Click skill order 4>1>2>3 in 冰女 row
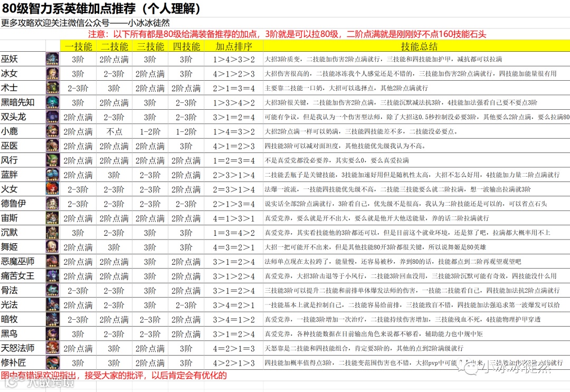 click(x=234, y=74)
